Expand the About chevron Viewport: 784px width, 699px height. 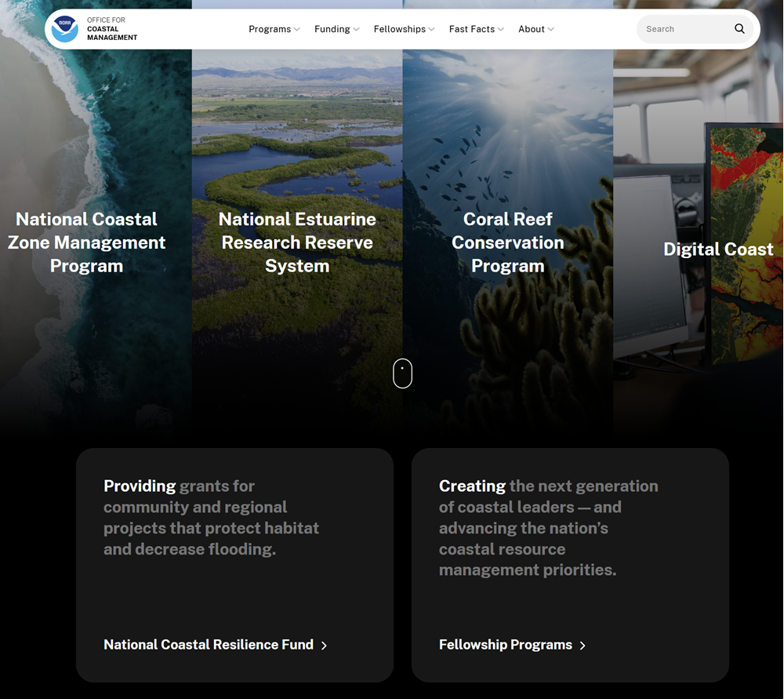[x=551, y=30]
